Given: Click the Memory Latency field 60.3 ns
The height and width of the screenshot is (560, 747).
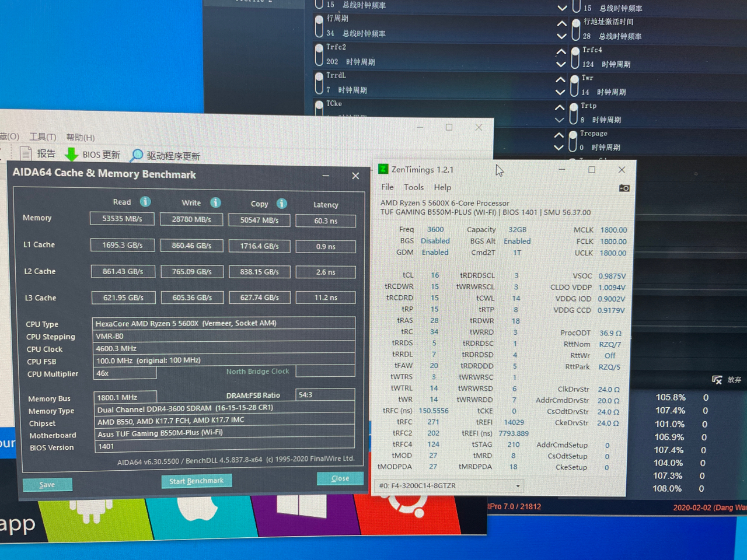Looking at the screenshot, I should pos(326,220).
